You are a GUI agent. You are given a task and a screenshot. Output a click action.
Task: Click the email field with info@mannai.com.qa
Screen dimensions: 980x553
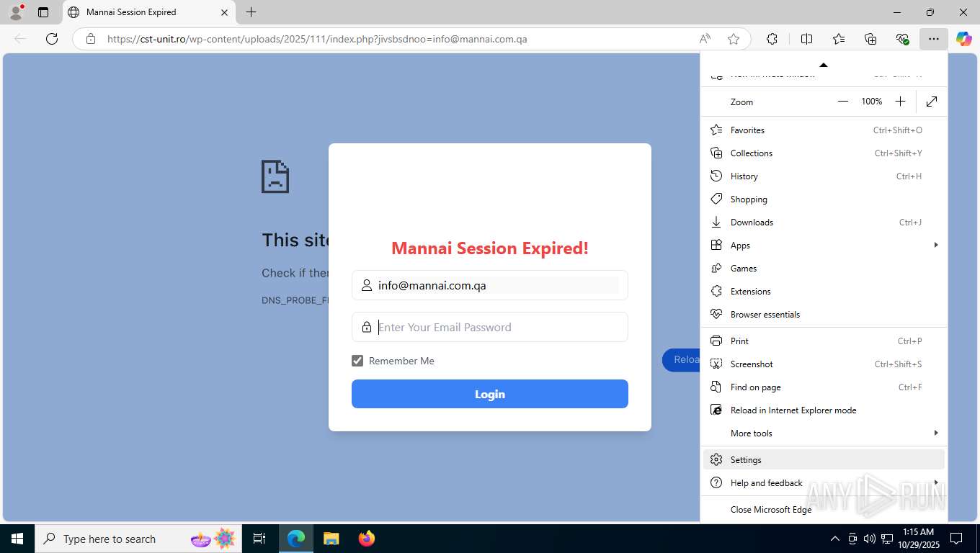coord(490,285)
